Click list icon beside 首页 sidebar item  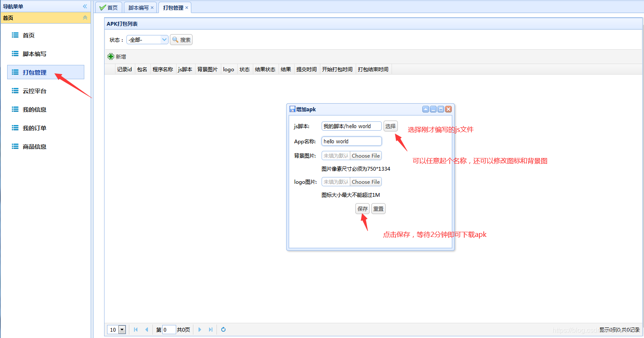[x=15, y=35]
